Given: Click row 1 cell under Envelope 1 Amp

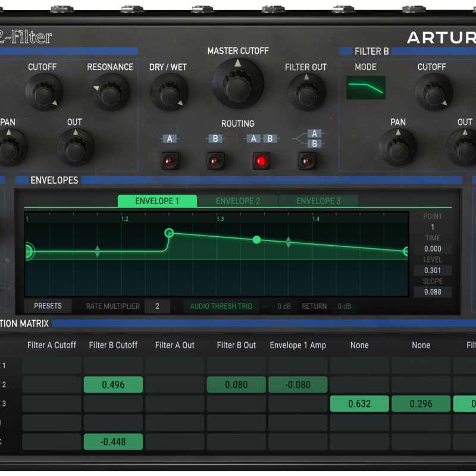Looking at the screenshot, I should tap(298, 365).
